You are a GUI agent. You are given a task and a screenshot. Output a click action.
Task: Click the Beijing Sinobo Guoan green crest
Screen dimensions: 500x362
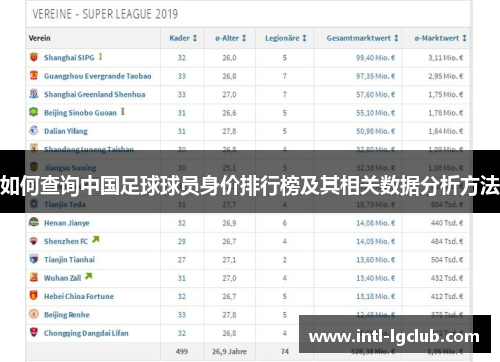coord(34,112)
